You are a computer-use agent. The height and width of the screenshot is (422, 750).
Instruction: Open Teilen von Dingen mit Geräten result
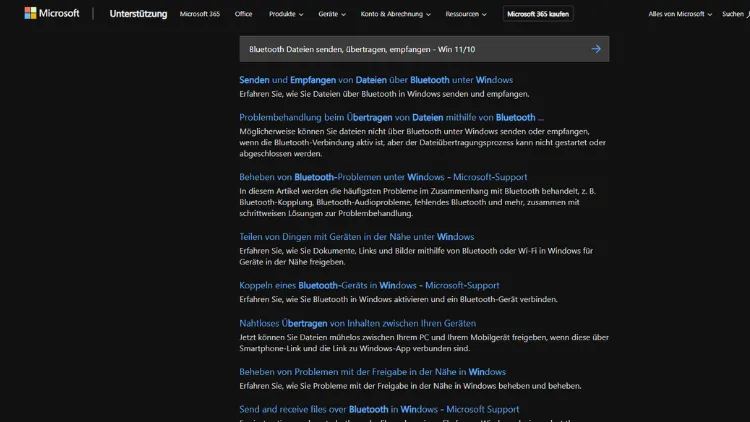356,237
